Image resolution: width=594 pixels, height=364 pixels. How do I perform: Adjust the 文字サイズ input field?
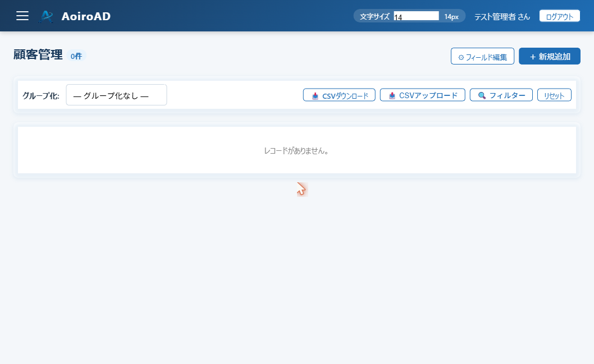(416, 16)
